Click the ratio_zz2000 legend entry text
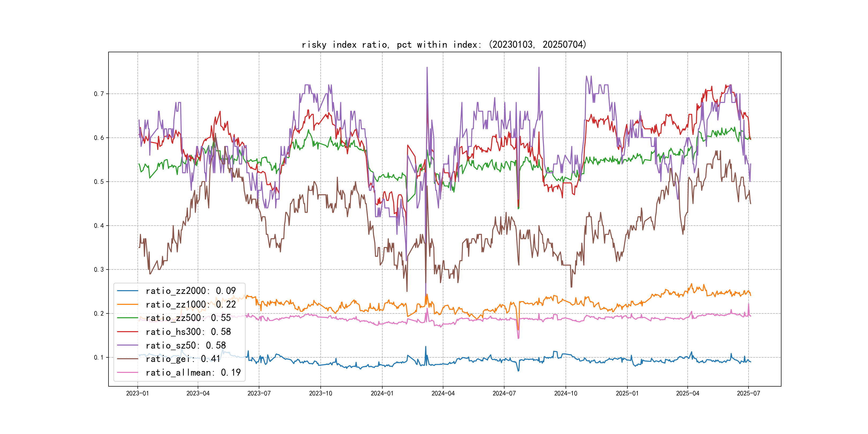 pyautogui.click(x=190, y=291)
